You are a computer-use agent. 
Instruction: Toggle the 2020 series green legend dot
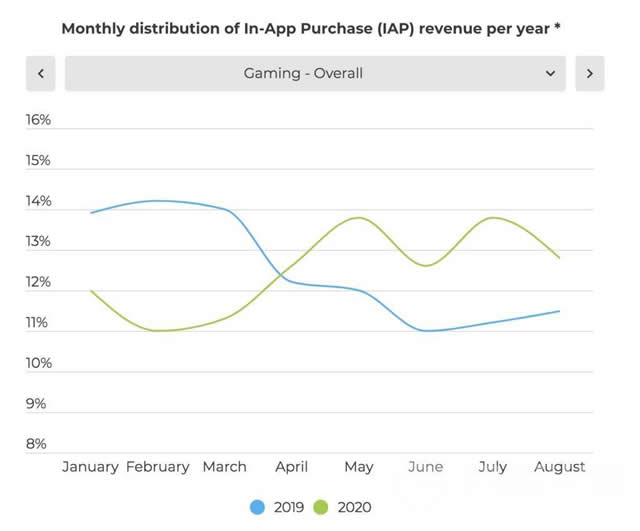tap(320, 507)
